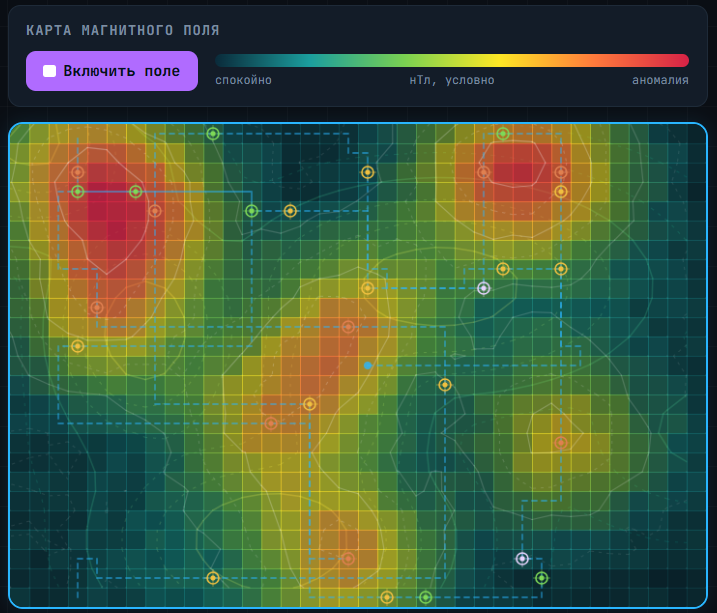Pick the right green marker of the solid-line pair
This screenshot has width=717, height=613.
click(135, 192)
